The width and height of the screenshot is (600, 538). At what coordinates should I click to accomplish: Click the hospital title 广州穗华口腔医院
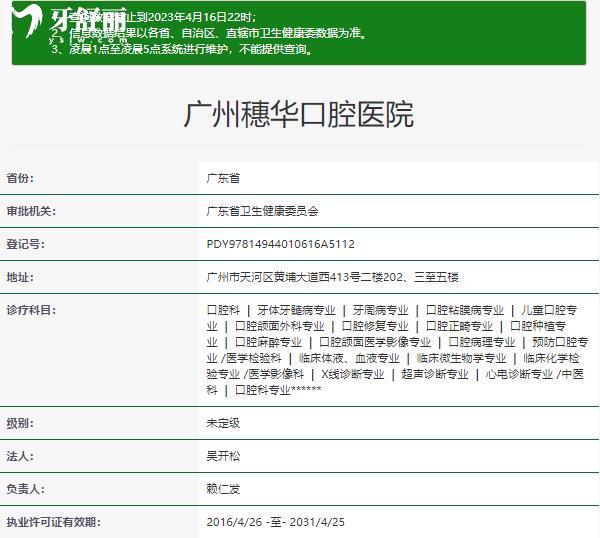(299, 114)
